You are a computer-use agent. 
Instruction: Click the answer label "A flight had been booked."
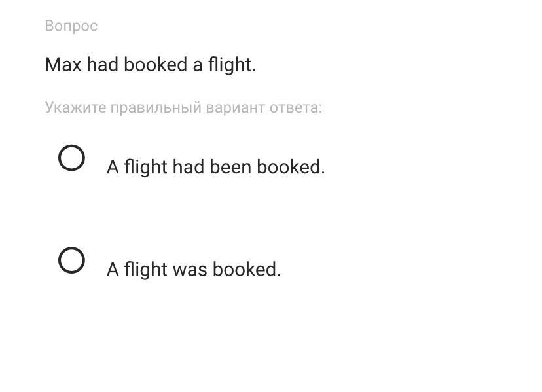[x=216, y=168]
